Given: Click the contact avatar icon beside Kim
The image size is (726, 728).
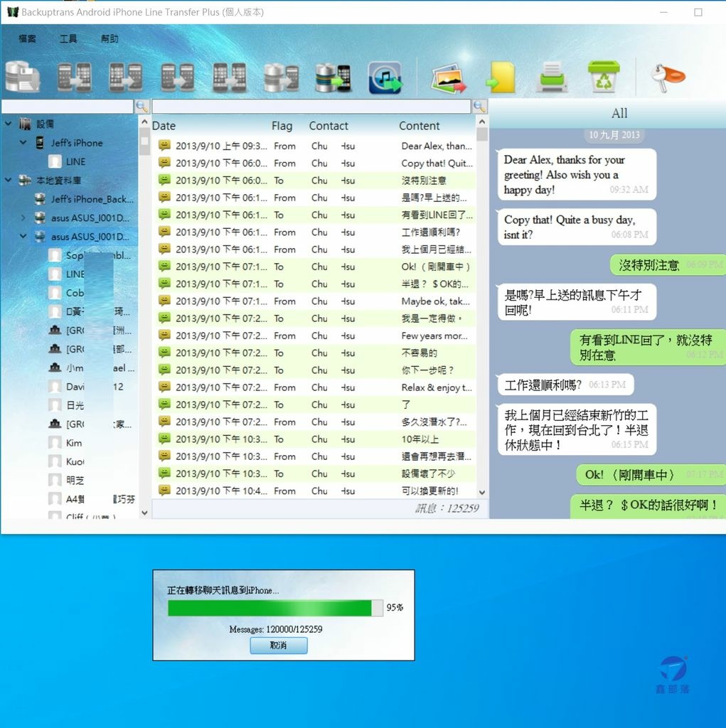Looking at the screenshot, I should pos(55,442).
